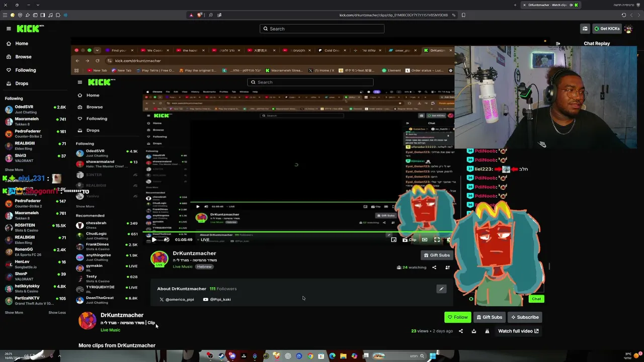
Task: Open RonenGG EA Sports FC channel
Action: (35, 252)
